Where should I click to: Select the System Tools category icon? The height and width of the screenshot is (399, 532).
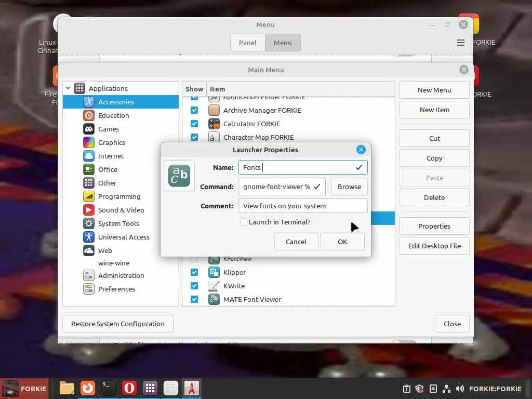pyautogui.click(x=88, y=223)
